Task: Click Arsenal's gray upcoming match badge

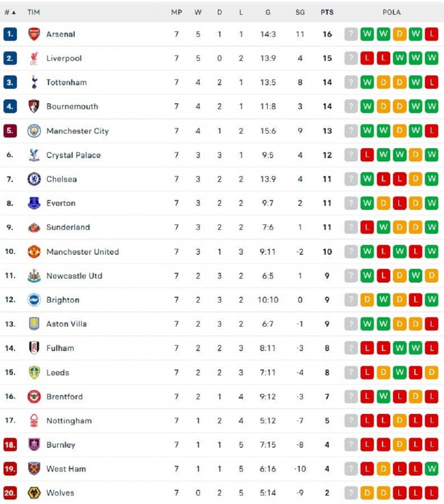Action: pyautogui.click(x=351, y=34)
